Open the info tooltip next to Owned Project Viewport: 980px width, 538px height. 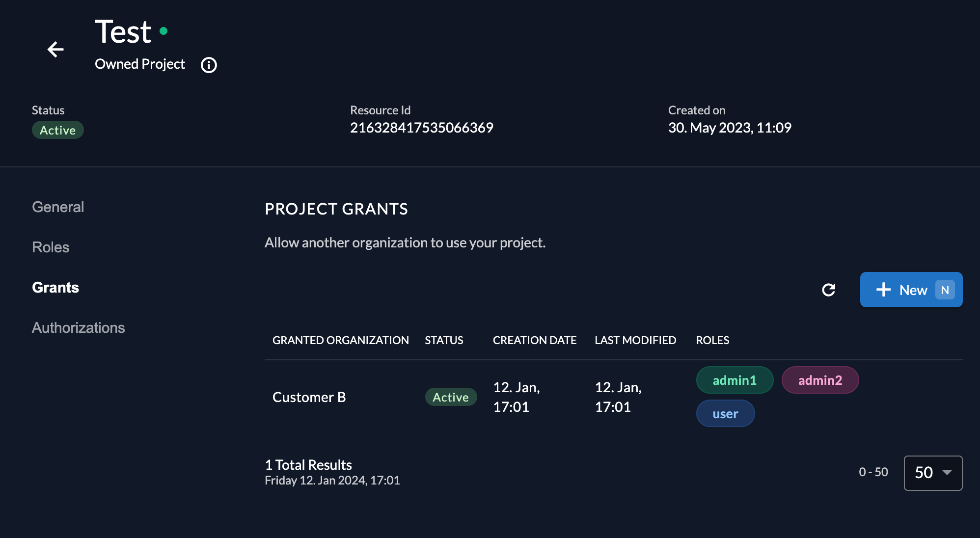coord(208,64)
